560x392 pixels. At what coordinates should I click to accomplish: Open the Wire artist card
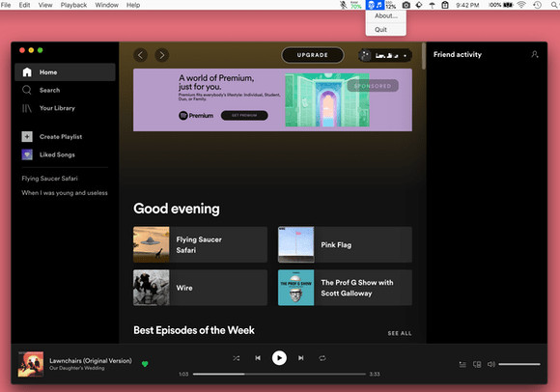tap(201, 288)
